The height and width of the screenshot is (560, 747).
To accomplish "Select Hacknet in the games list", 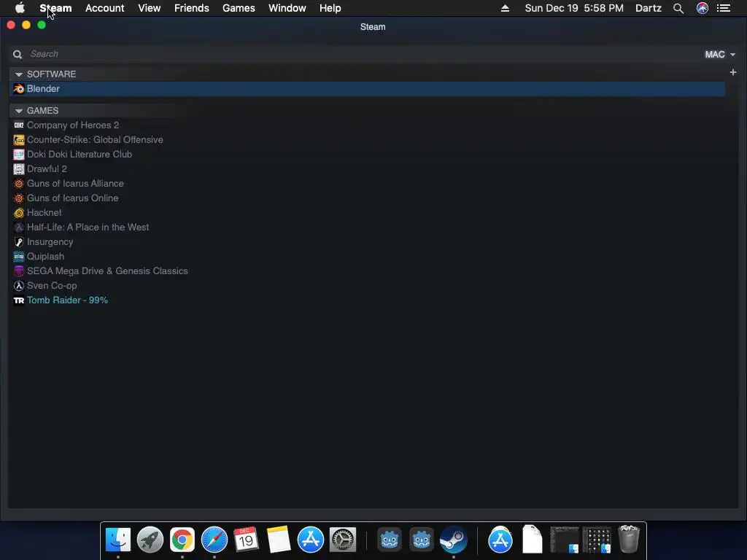I will pos(44,213).
